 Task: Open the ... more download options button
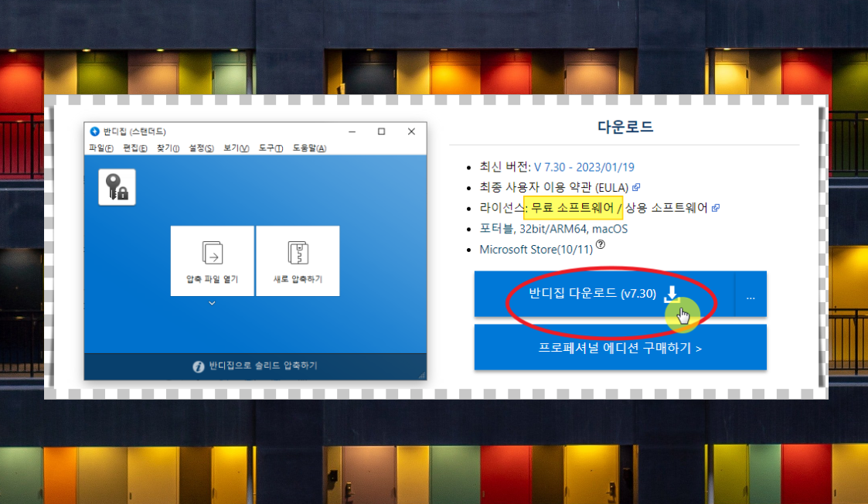tap(751, 294)
